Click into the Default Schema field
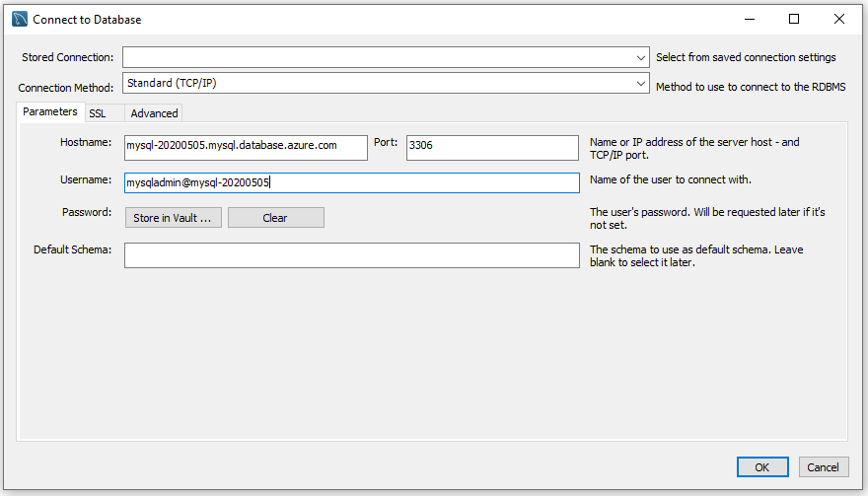This screenshot has width=868, height=496. click(x=352, y=255)
